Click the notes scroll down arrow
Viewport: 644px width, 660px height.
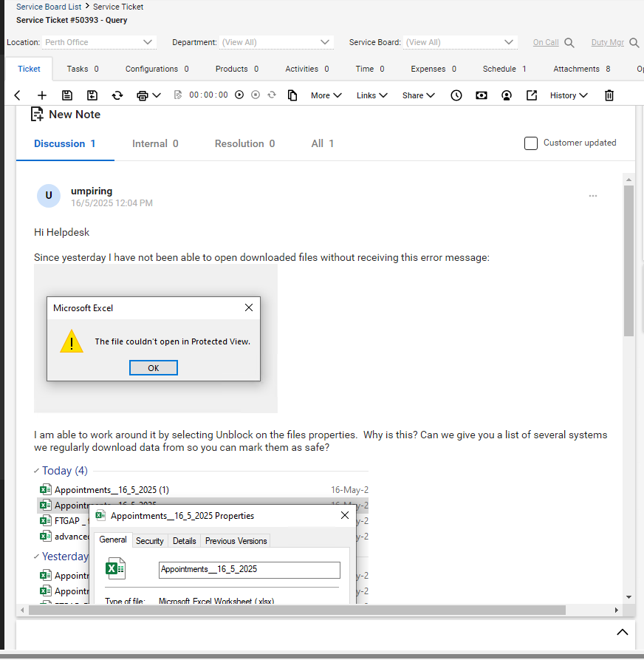coord(628,597)
